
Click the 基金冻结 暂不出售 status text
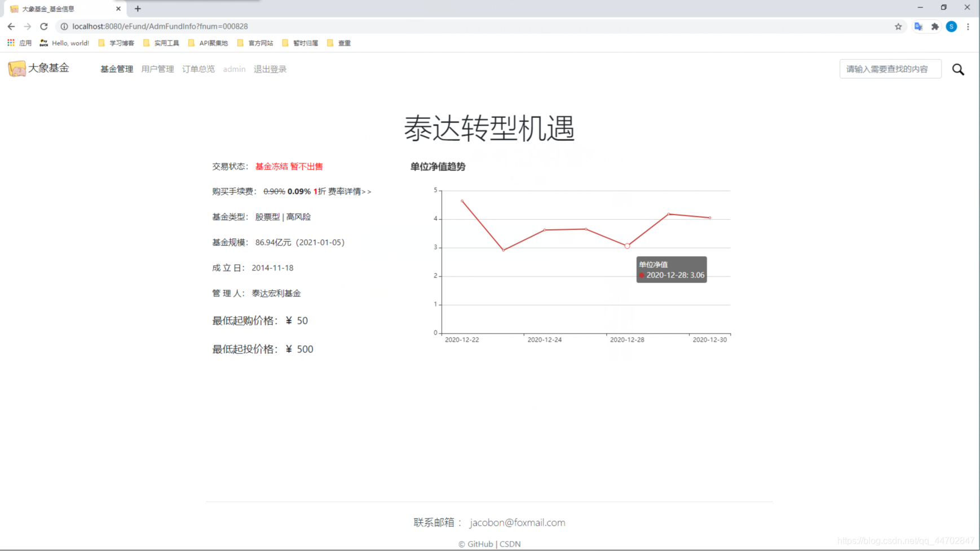coord(289,167)
